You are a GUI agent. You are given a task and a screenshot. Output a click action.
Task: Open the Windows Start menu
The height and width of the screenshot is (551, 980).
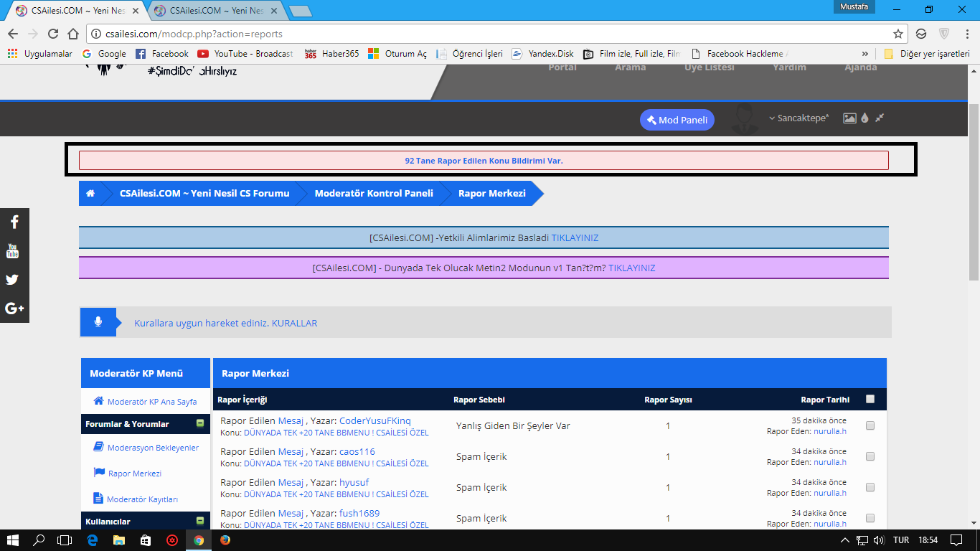click(x=13, y=540)
